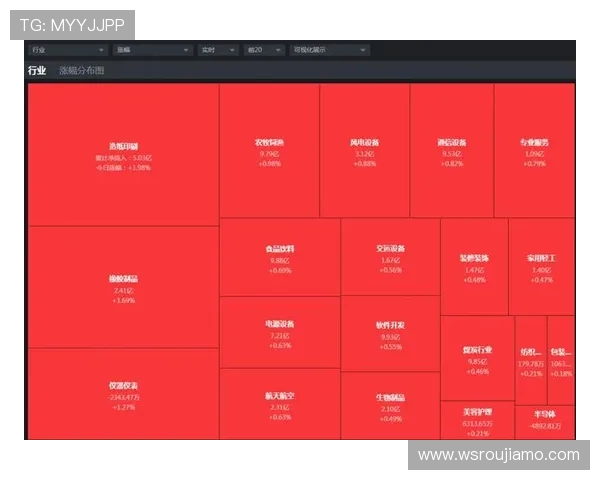Open the 橡胶制品 sector block

point(123,286)
